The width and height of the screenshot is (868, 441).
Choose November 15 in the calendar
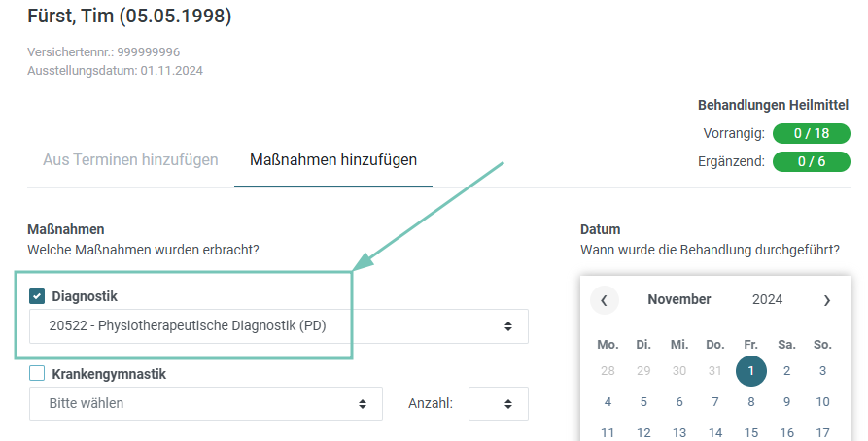[x=751, y=432]
